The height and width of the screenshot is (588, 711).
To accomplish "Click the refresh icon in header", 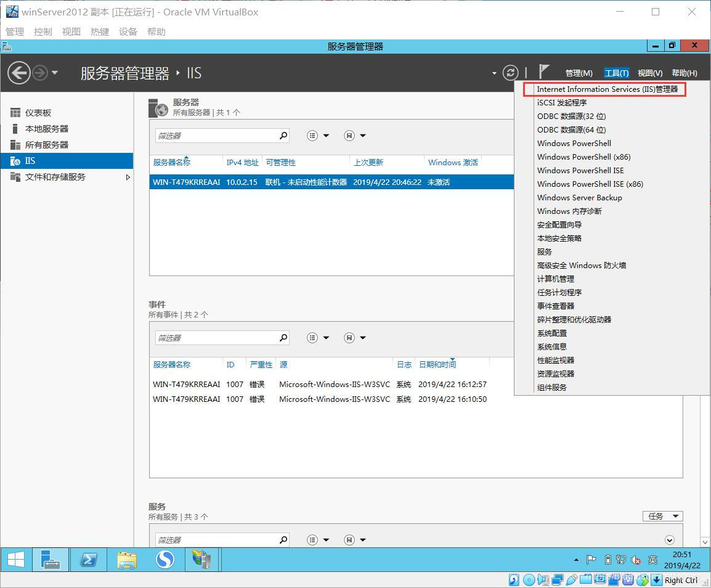I will point(511,73).
